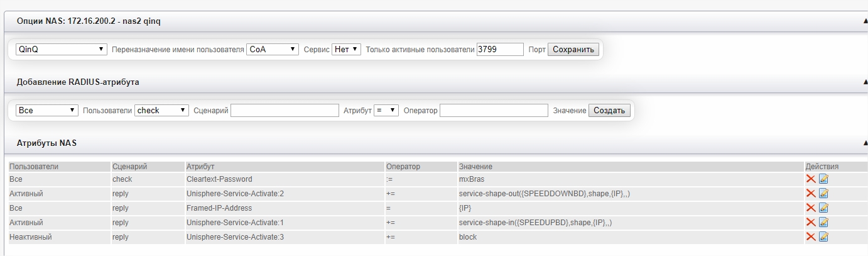
Task: Collapse the Атрибуты NAS section
Action: pos(865,143)
